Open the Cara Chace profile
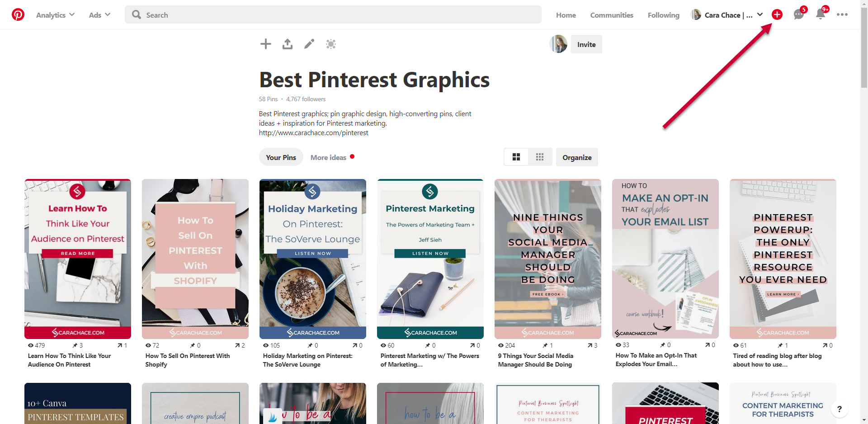Screen dimensions: 868x424 722,15
